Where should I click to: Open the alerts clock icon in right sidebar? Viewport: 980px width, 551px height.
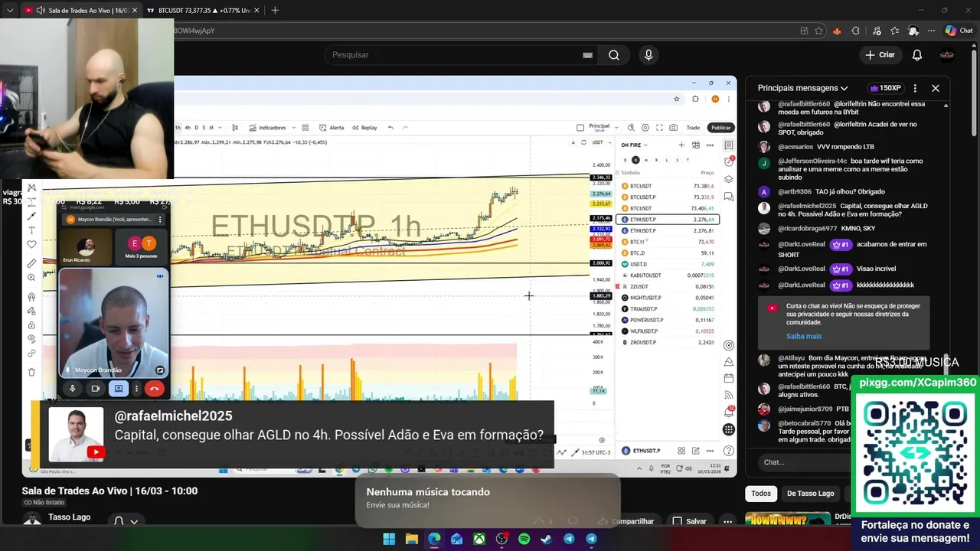729,162
